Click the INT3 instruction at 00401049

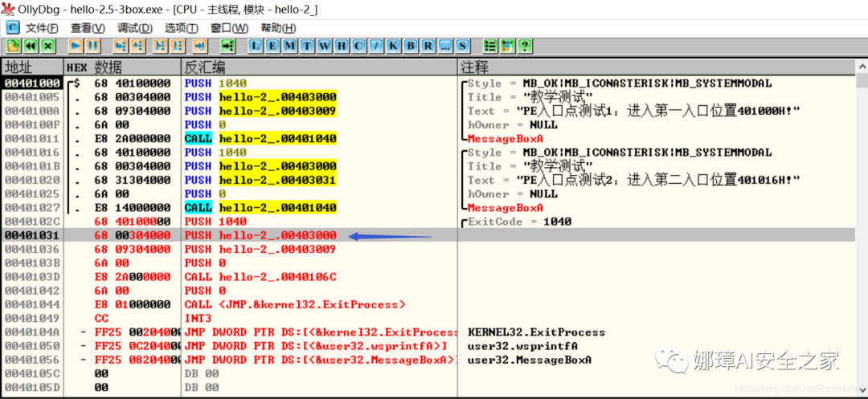[x=199, y=318]
